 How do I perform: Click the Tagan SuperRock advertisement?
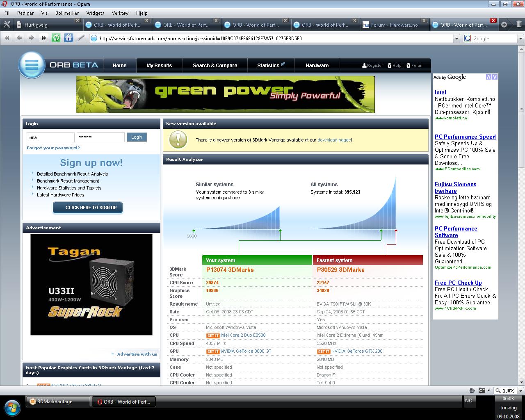91,285
